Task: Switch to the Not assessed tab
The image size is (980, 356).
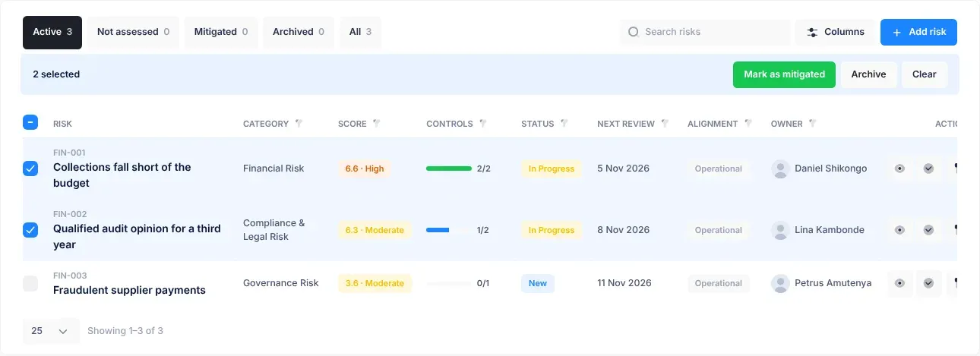Action: tap(133, 32)
